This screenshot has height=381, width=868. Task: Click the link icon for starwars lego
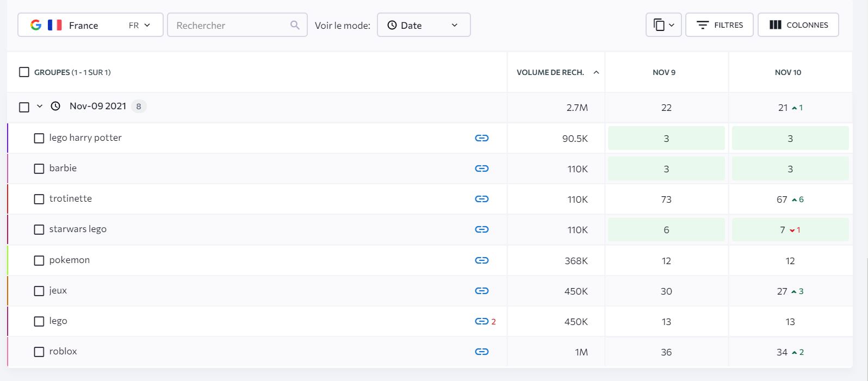tap(481, 229)
